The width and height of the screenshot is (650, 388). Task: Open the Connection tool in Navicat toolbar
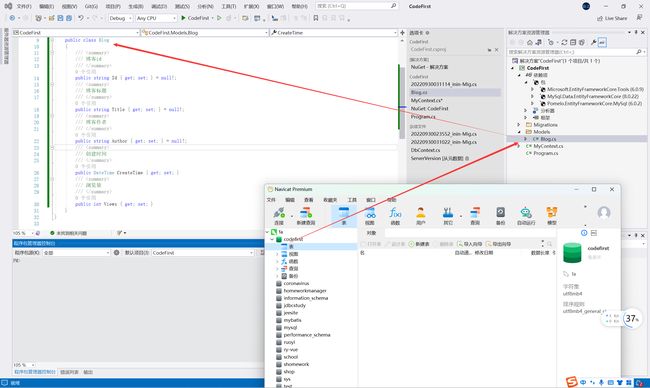[279, 216]
